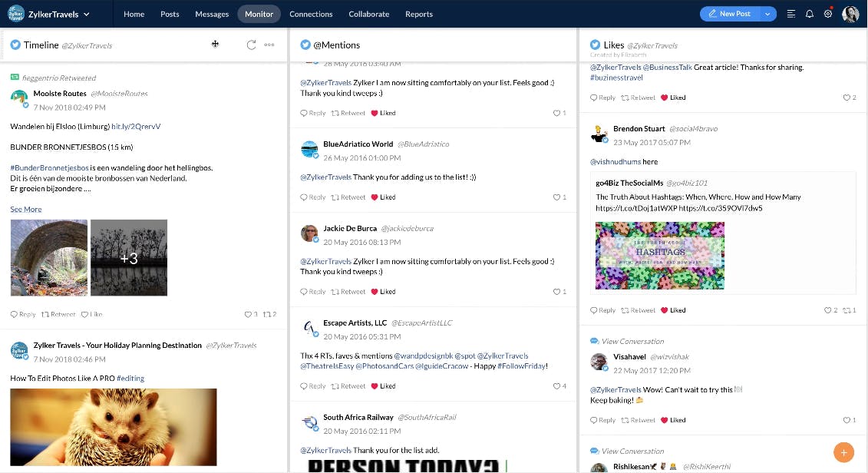Reply to the Visahavel tweet
868x473 pixels.
click(602, 420)
